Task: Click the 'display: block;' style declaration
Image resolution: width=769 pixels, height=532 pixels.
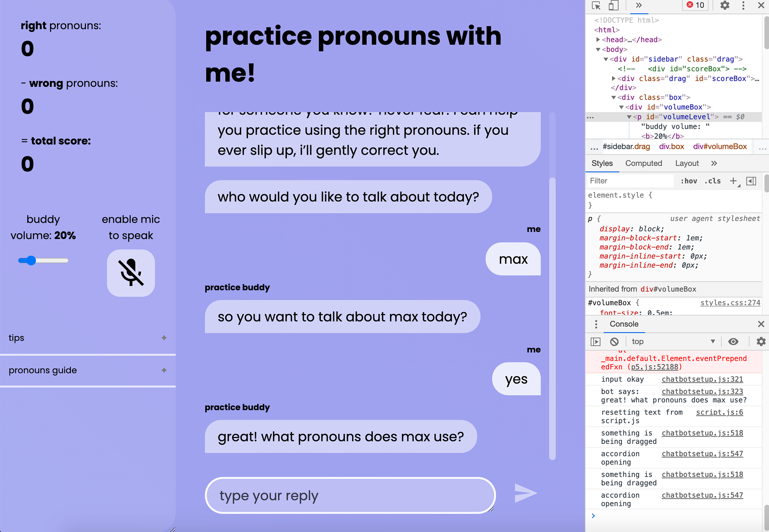Action: (x=632, y=229)
